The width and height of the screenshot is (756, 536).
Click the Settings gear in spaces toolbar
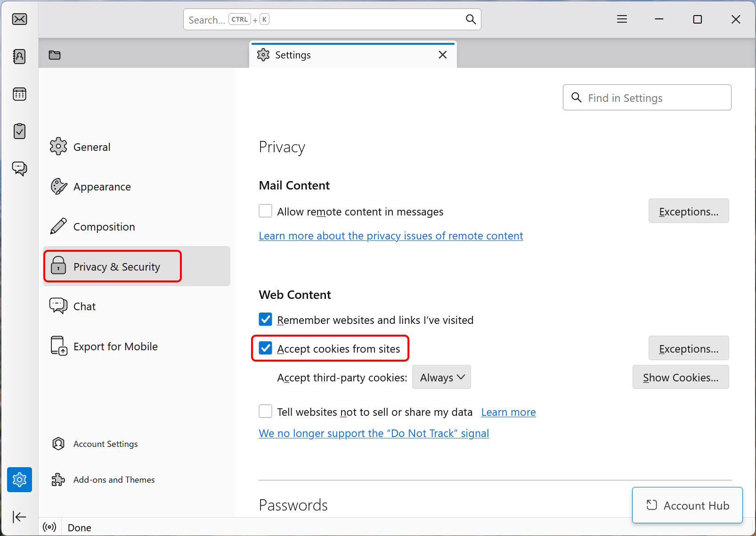pyautogui.click(x=19, y=479)
